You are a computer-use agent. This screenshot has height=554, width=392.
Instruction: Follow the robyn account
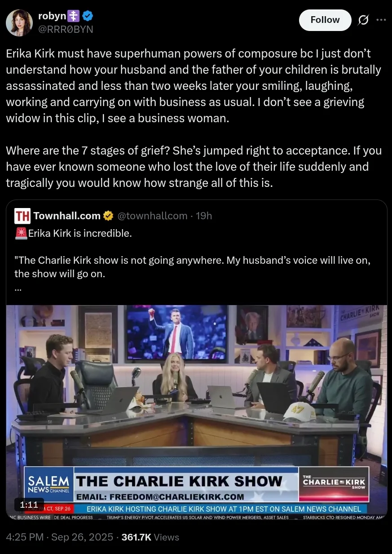point(325,20)
